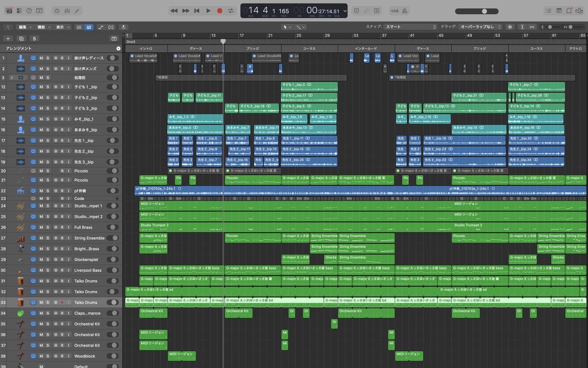This screenshot has width=588, height=368.
Task: Add arrangement marker plus button
Action: click(118, 48)
